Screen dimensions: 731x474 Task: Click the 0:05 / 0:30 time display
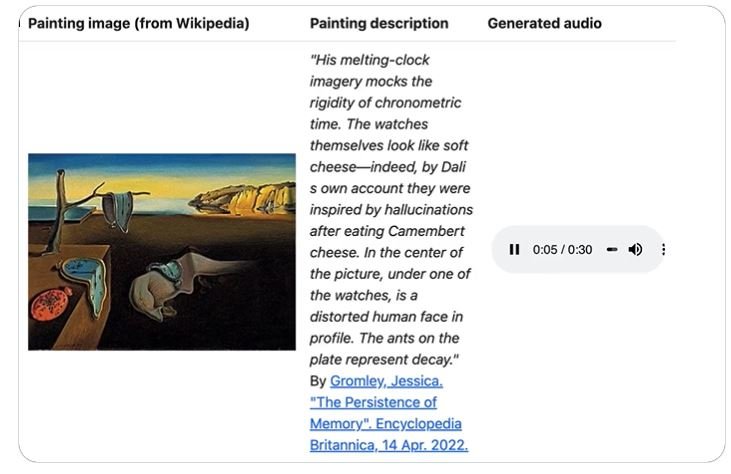point(562,250)
